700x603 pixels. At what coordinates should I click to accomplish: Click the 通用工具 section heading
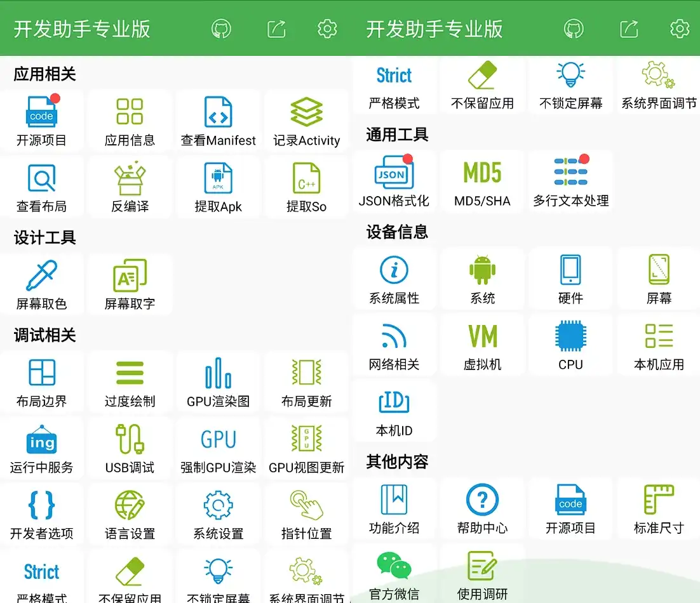(x=397, y=135)
